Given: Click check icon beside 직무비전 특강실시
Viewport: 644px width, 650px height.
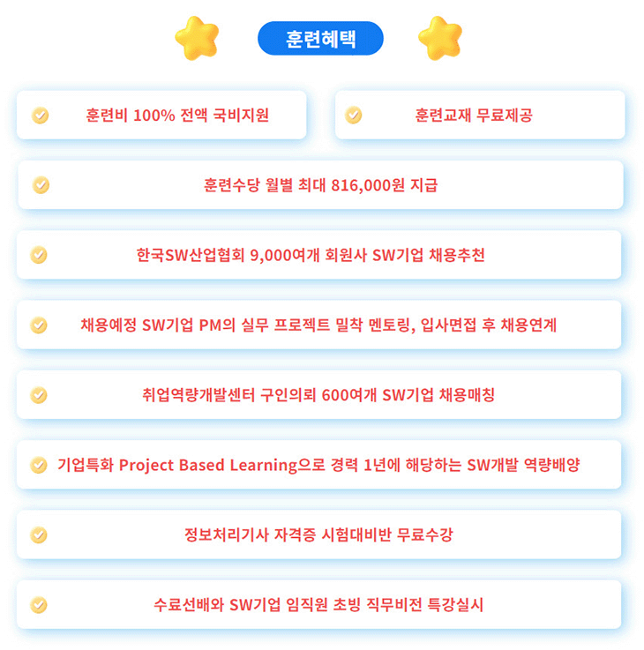Looking at the screenshot, I should pyautogui.click(x=39, y=605).
